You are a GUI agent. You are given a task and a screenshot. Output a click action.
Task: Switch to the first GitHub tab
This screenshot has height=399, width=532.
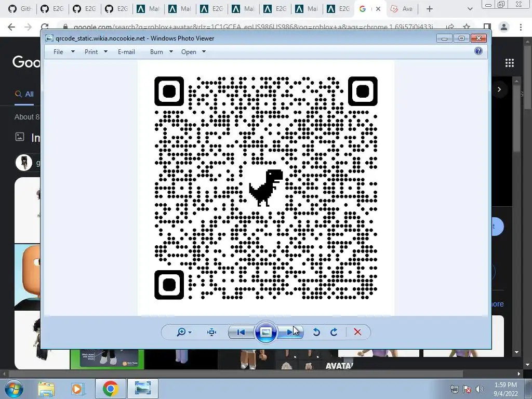pyautogui.click(x=19, y=9)
